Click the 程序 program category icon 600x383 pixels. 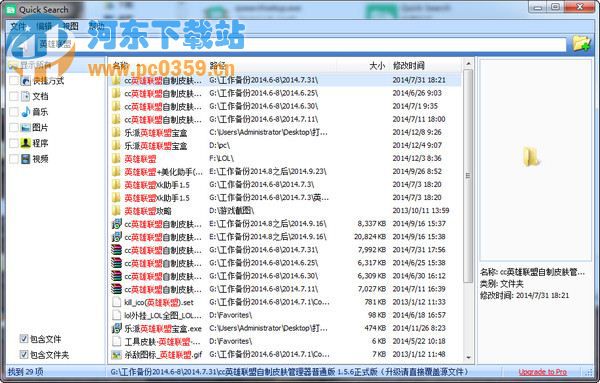[26, 143]
